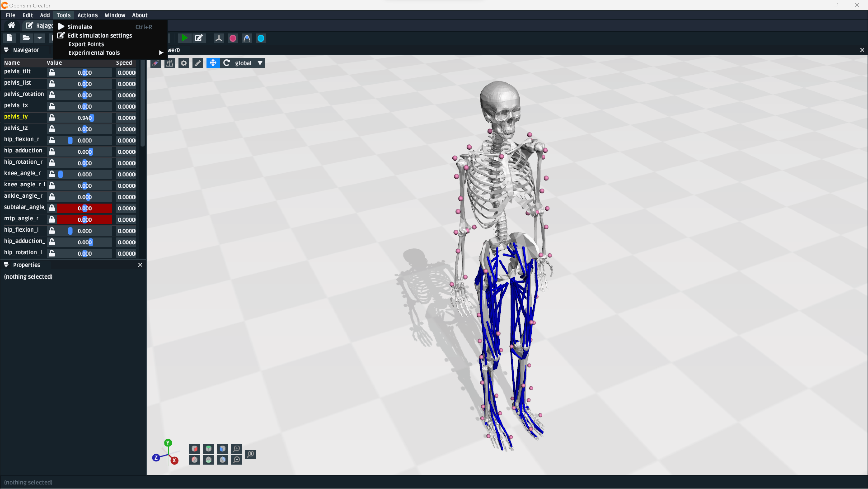
Task: Click the green Simulate play icon
Action: point(184,38)
